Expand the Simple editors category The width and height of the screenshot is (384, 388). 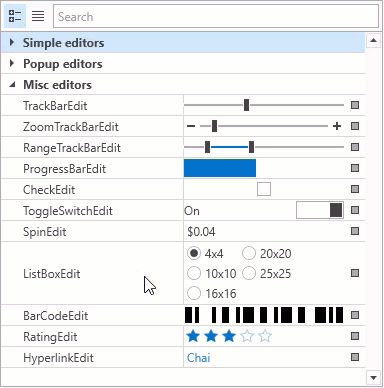tap(12, 42)
